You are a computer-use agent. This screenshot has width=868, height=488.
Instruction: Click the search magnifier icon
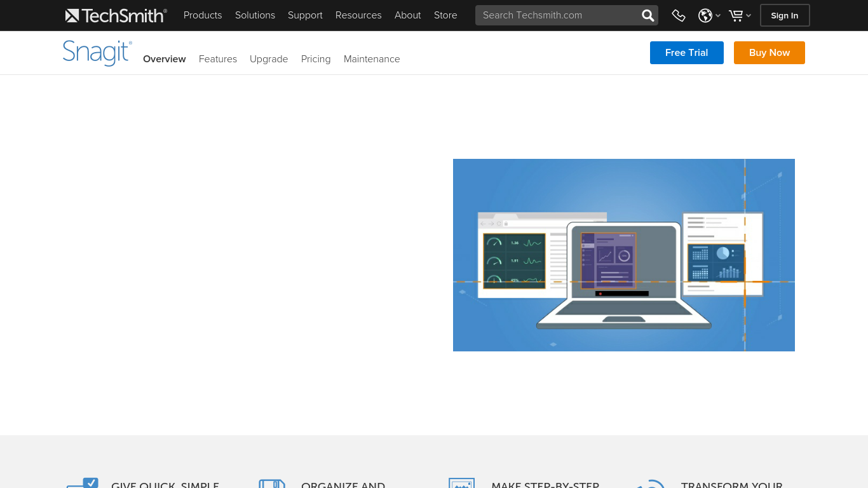coord(648,15)
